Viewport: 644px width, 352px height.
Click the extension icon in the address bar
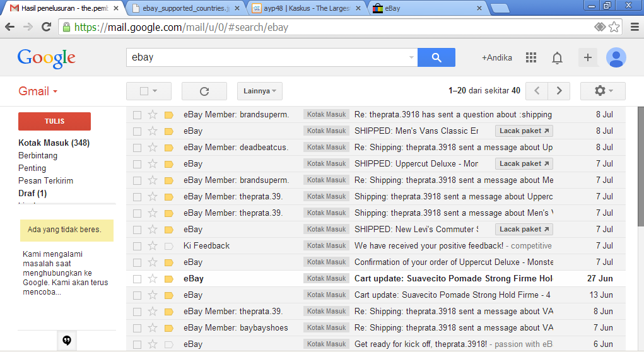coord(600,27)
